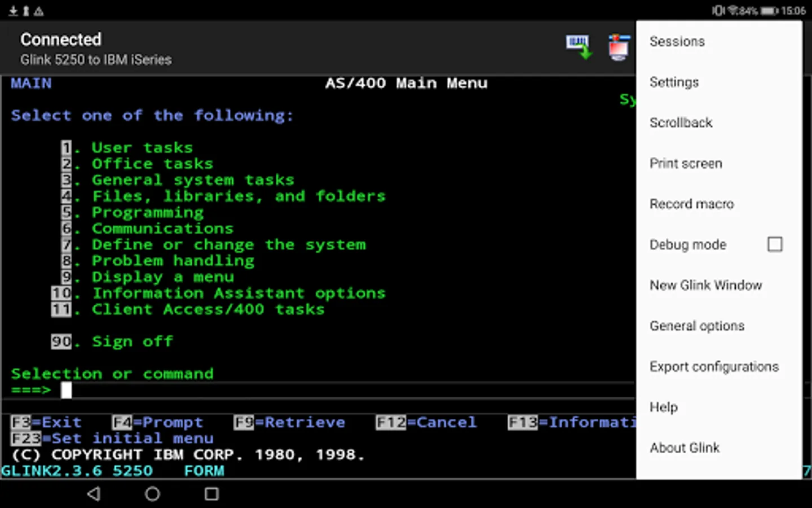Tap the Android back navigation button
This screenshot has height=508, width=812.
[94, 494]
